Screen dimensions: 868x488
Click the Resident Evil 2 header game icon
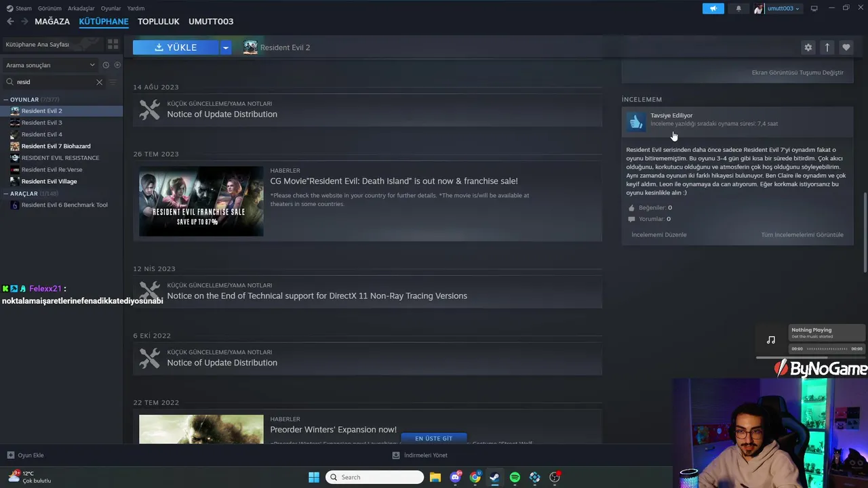point(250,47)
